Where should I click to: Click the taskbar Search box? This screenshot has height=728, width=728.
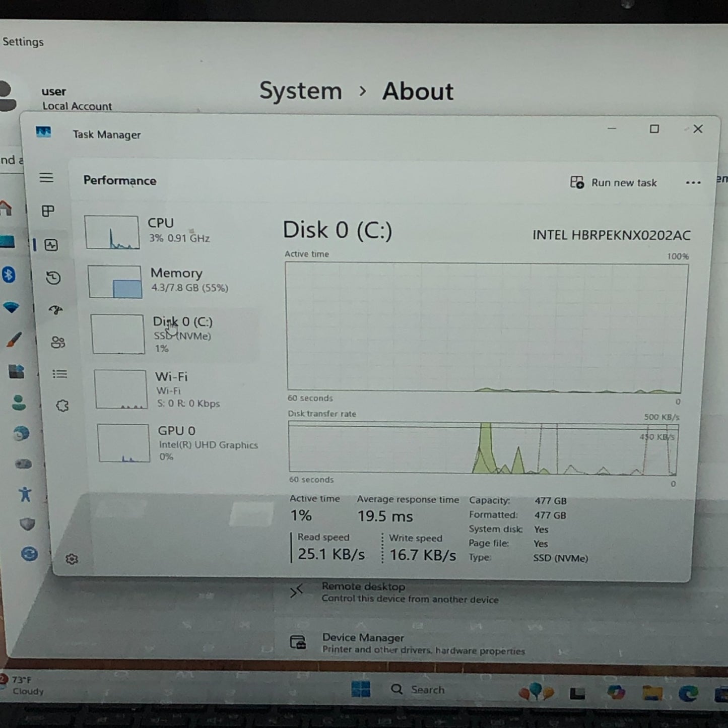(418, 690)
